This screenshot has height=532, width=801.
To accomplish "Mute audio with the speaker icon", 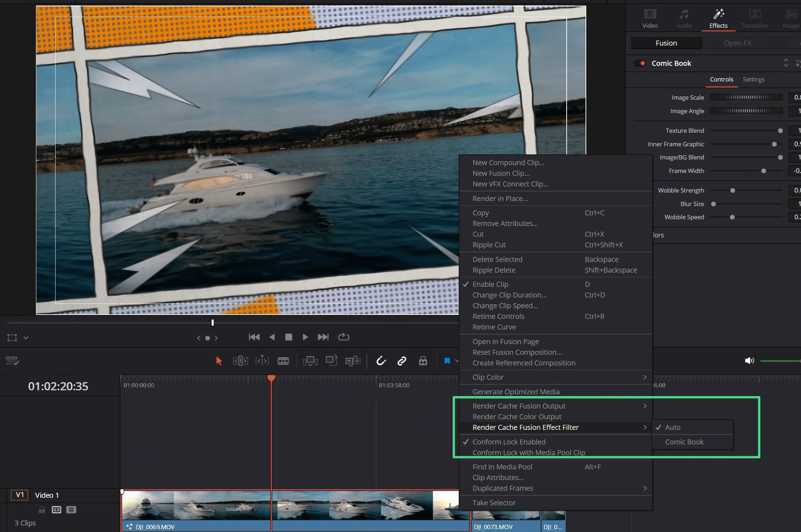I will coord(749,360).
